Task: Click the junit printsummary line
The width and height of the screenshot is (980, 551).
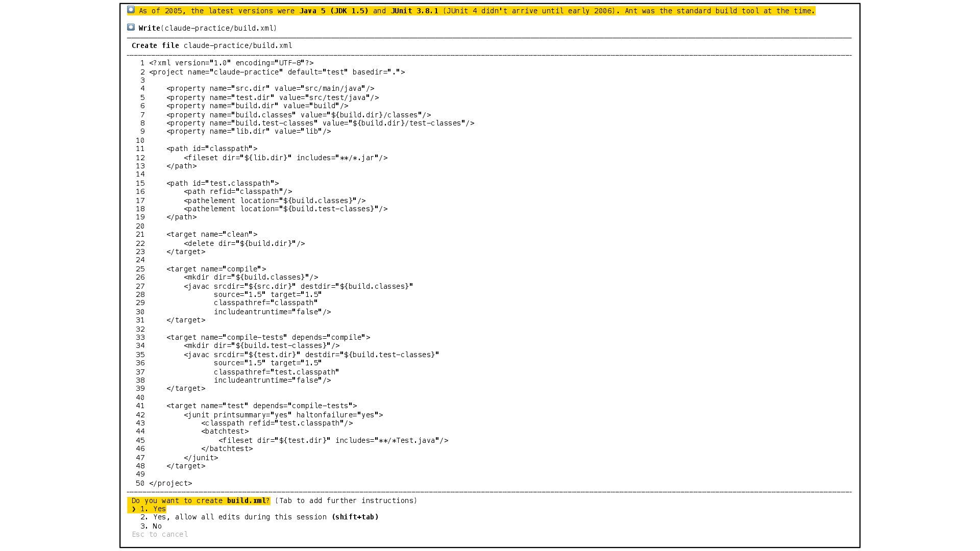Action: 283,415
